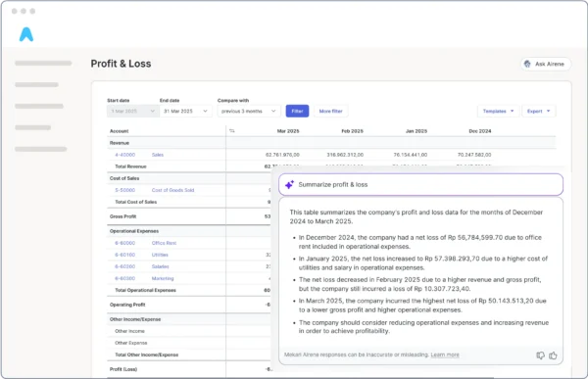Open the End date dropdown showing 31 Mar 2025
This screenshot has width=588, height=379.
point(185,111)
